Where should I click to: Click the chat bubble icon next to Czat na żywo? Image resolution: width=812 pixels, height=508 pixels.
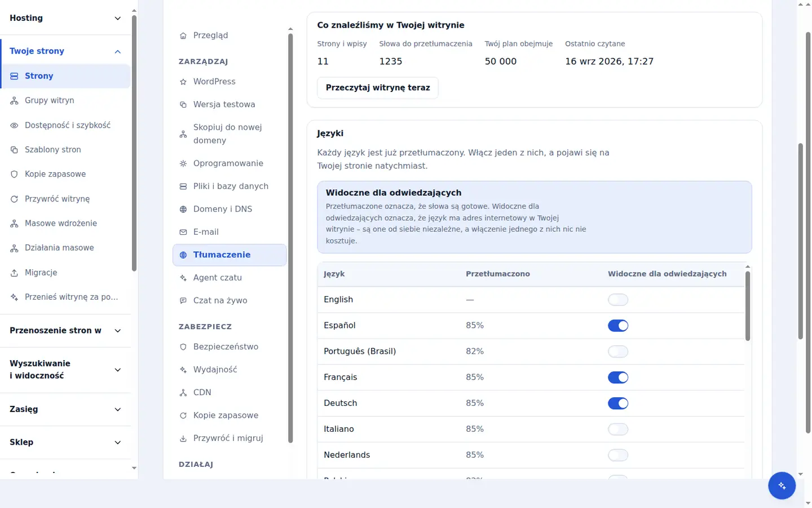coord(183,301)
